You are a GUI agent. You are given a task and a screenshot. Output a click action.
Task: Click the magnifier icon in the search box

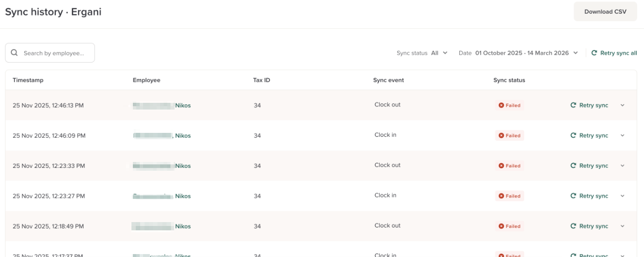click(14, 53)
